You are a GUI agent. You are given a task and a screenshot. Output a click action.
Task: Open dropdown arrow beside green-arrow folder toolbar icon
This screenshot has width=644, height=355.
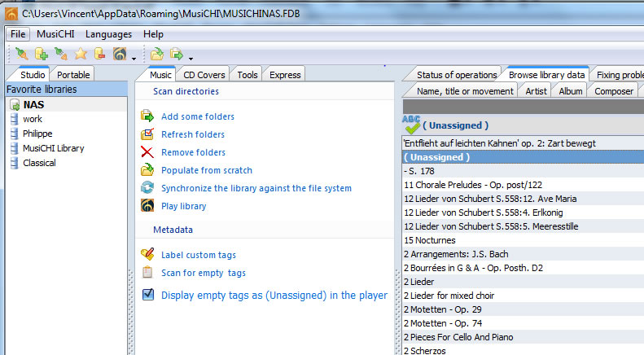click(190, 58)
